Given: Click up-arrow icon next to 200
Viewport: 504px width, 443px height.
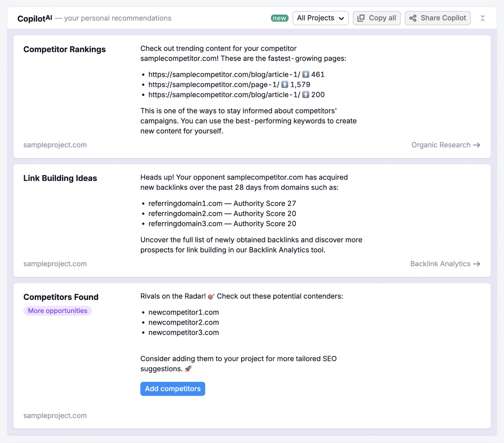Looking at the screenshot, I should click(x=306, y=95).
